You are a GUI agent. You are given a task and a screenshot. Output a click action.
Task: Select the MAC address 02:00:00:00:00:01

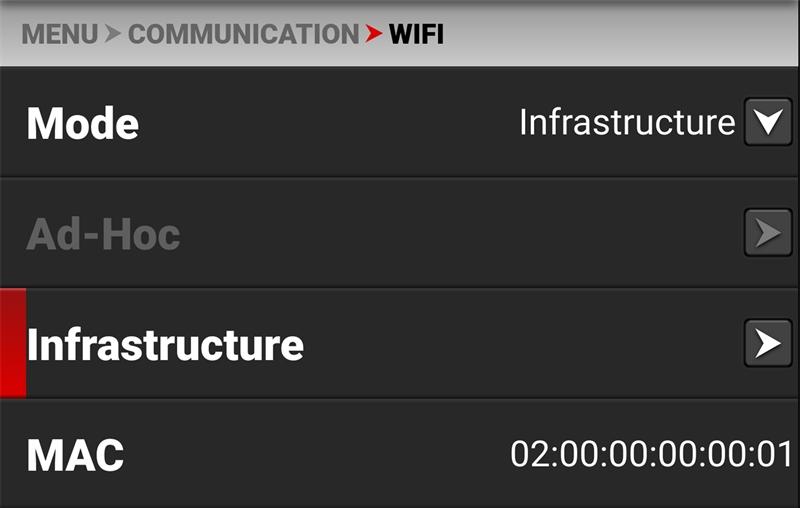[651, 454]
